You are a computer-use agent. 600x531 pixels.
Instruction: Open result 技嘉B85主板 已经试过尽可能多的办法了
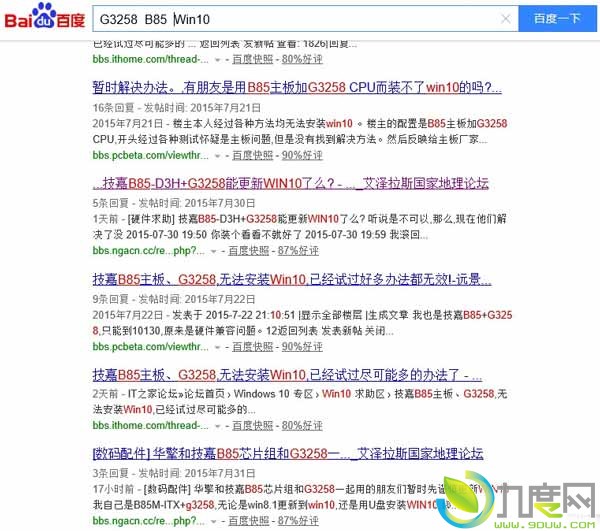click(x=287, y=375)
